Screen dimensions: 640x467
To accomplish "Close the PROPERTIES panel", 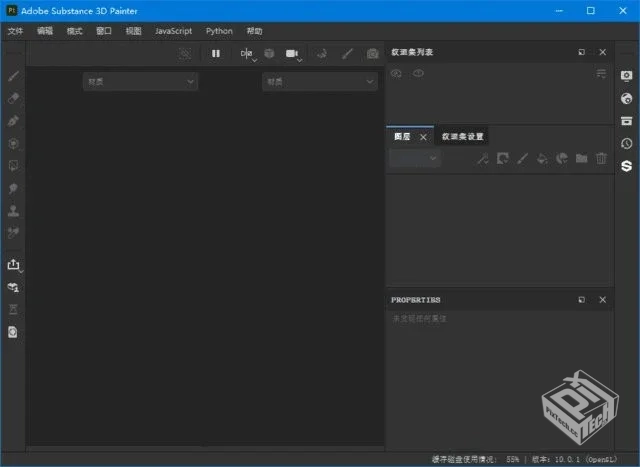I will tap(602, 300).
